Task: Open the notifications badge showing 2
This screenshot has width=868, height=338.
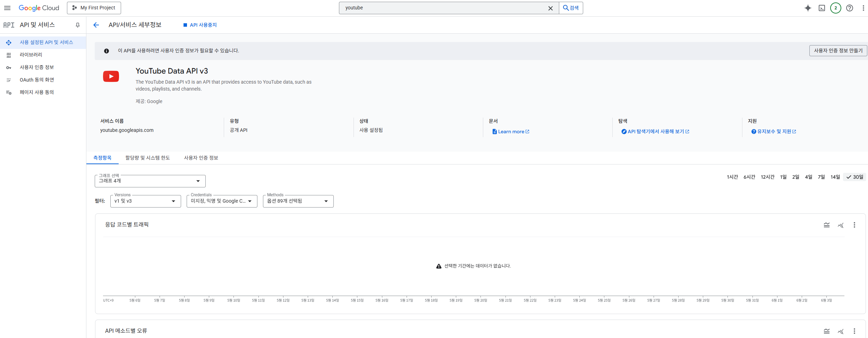Action: 836,8
